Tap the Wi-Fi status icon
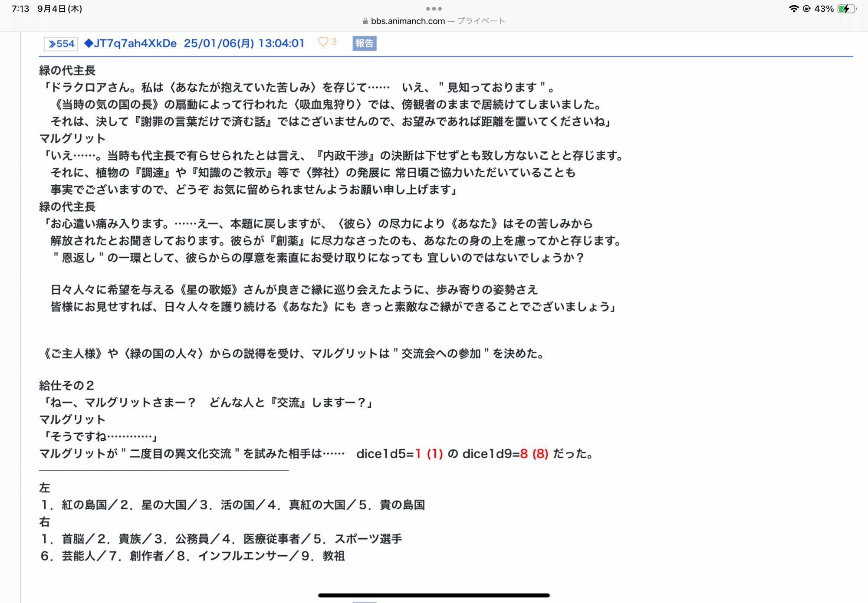Screen dimensions: 868x603 (x=793, y=9)
